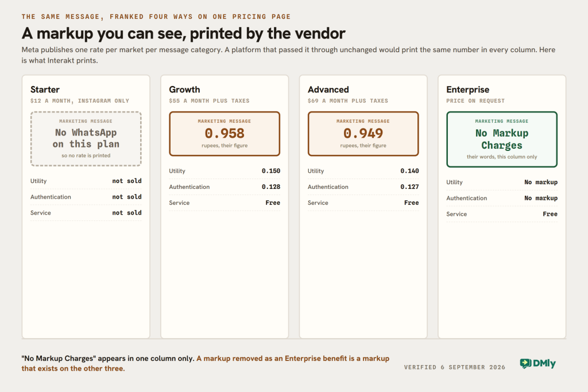Click the Verified 6 September 2026 label

(x=455, y=367)
